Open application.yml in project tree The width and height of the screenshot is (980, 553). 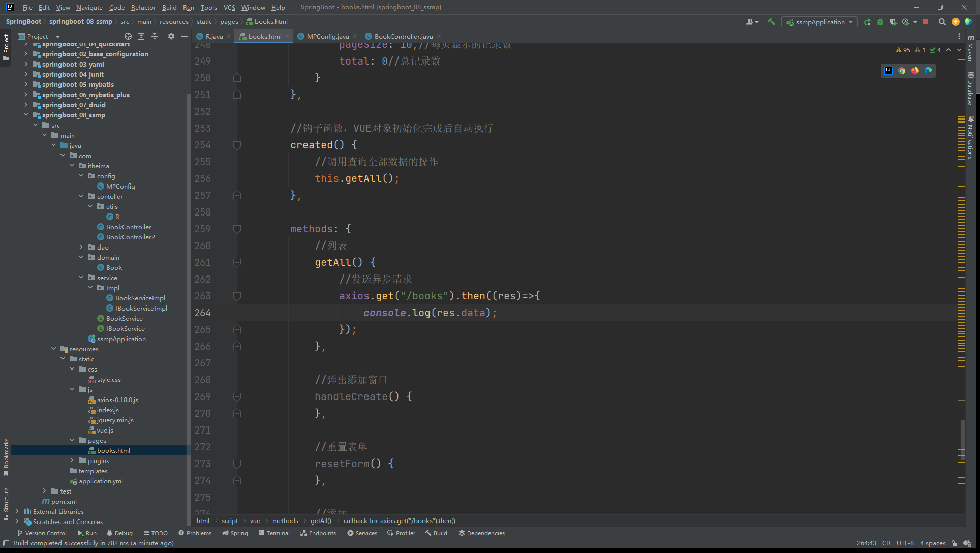[x=101, y=481]
